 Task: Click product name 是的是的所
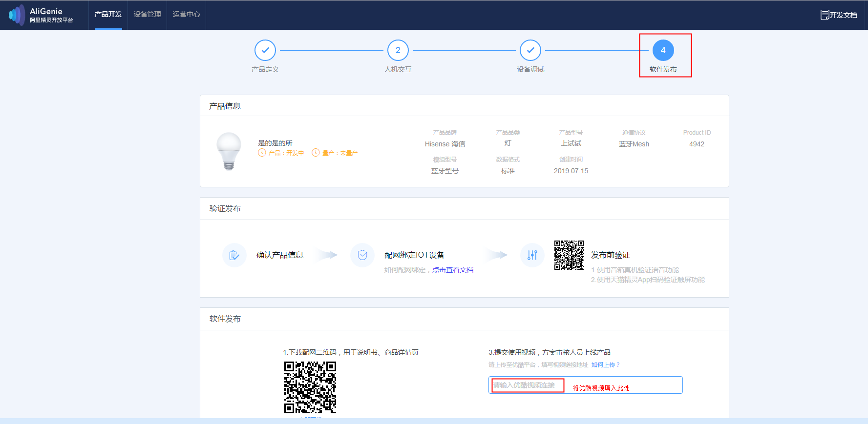pyautogui.click(x=275, y=143)
